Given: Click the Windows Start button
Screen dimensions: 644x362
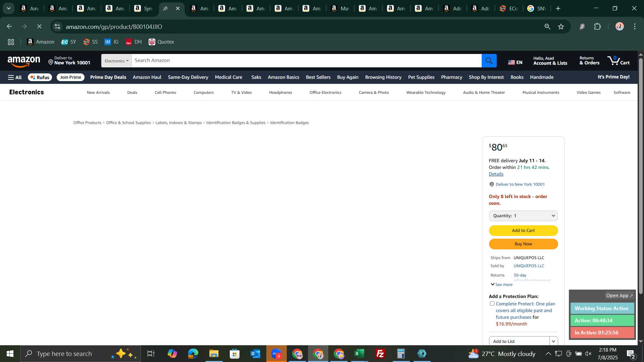Looking at the screenshot, I should (x=10, y=354).
